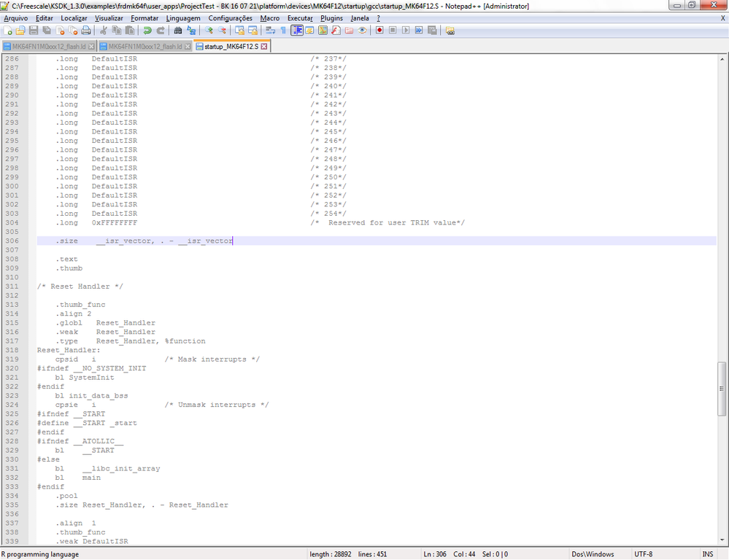Image resolution: width=729 pixels, height=560 pixels.
Task: Click the macro Playback icon
Action: 406,31
